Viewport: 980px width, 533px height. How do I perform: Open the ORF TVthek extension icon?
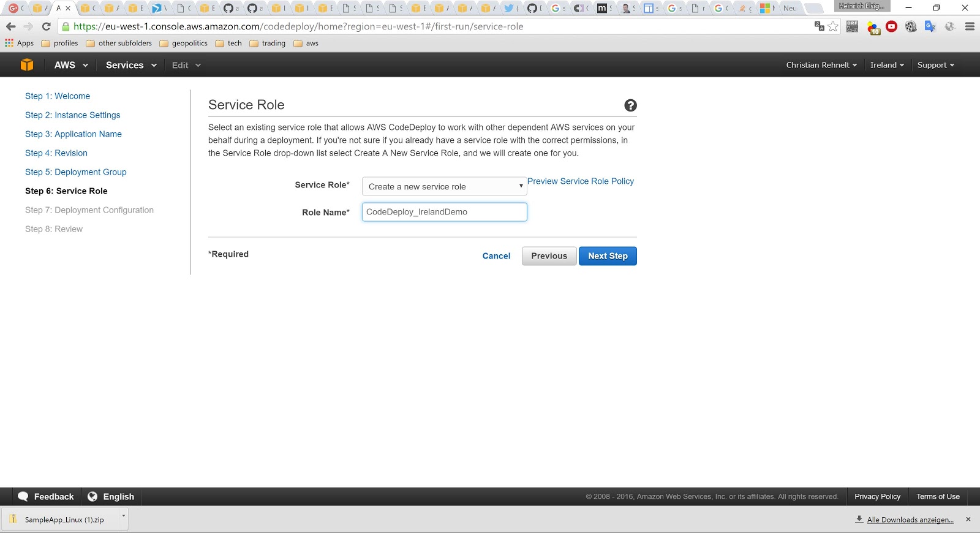(x=853, y=26)
